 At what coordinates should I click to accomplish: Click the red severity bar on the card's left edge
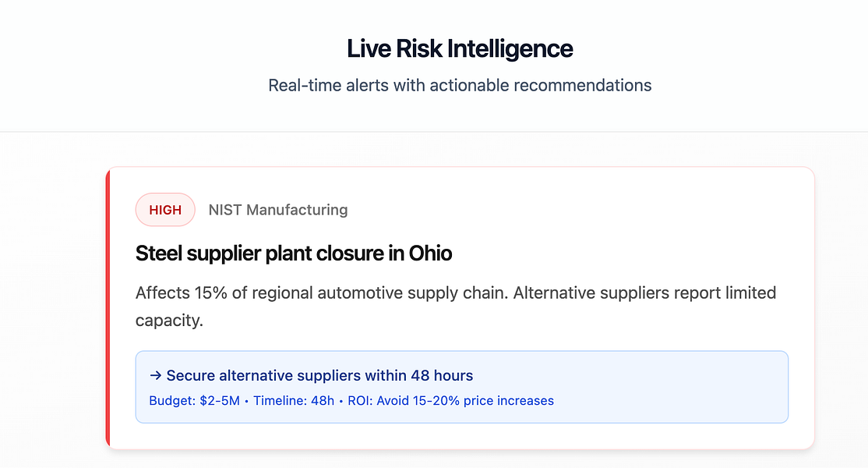click(x=108, y=308)
